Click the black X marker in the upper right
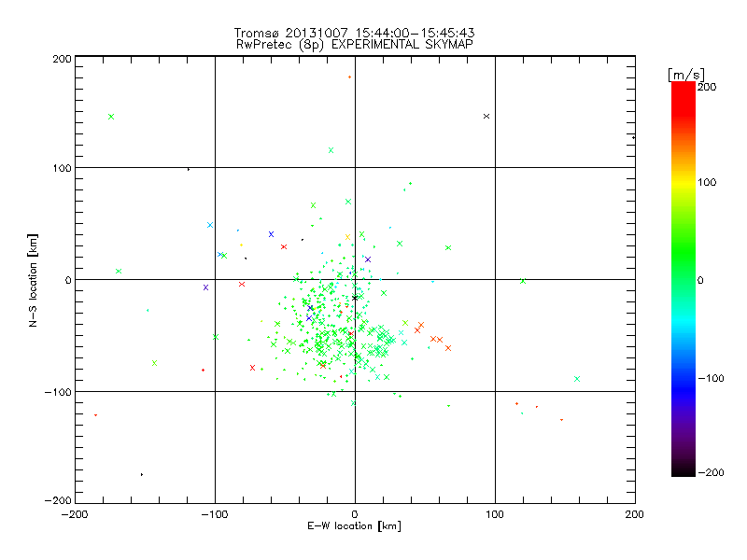Viewport: 747px width, 560px height. click(486, 116)
